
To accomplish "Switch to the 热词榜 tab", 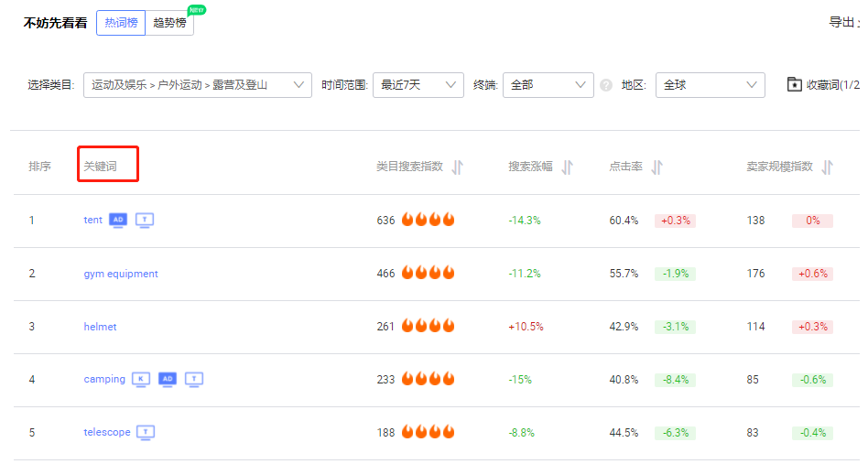I will pyautogui.click(x=121, y=23).
